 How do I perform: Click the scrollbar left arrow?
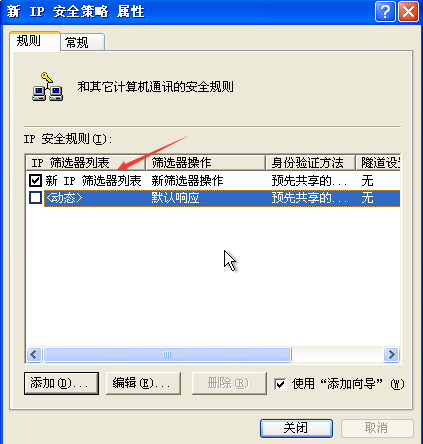pos(34,354)
